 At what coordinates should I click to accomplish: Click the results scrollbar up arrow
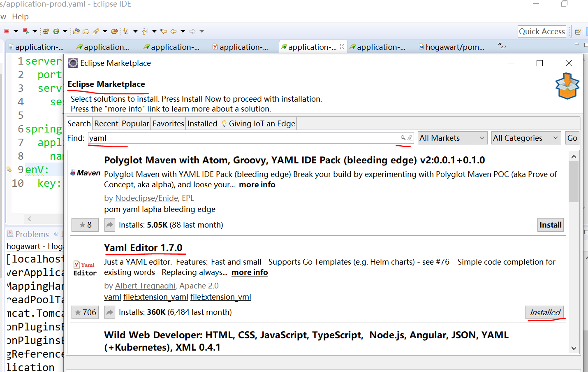pos(574,157)
